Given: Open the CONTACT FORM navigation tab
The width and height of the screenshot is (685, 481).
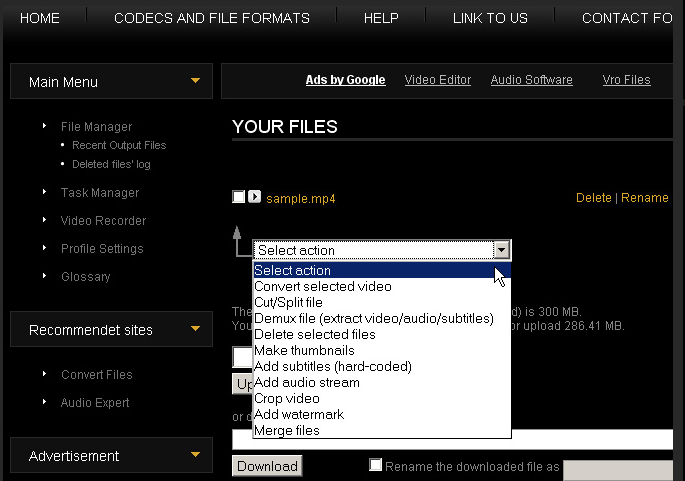Looking at the screenshot, I should (627, 18).
